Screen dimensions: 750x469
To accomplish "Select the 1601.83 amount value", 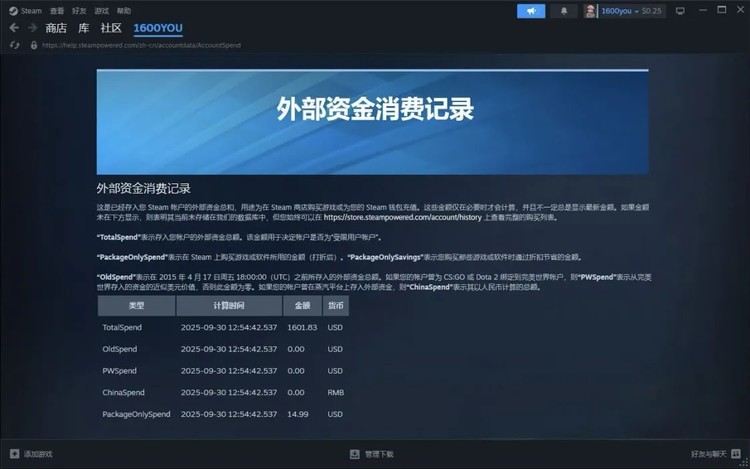I will pos(302,327).
